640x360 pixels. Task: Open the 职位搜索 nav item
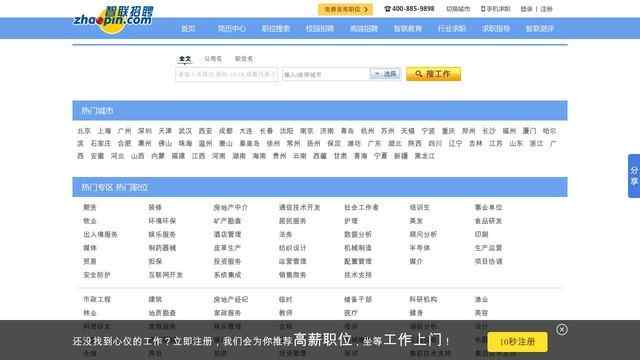click(x=276, y=29)
